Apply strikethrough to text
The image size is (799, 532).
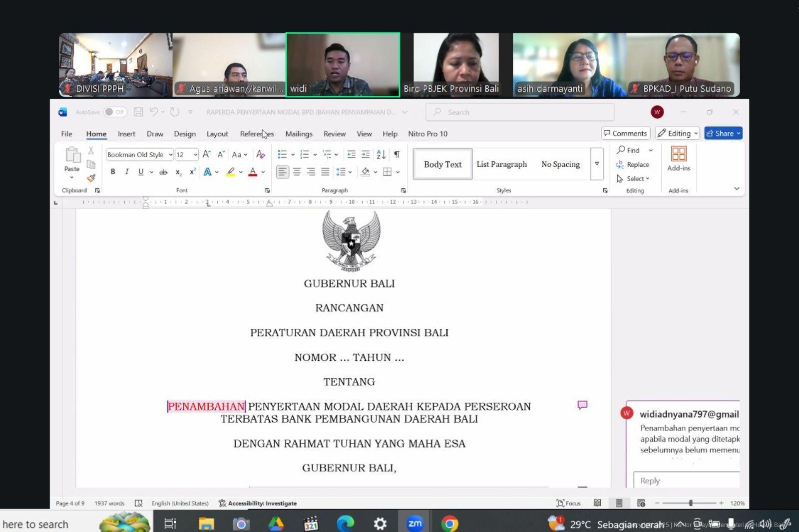click(163, 172)
